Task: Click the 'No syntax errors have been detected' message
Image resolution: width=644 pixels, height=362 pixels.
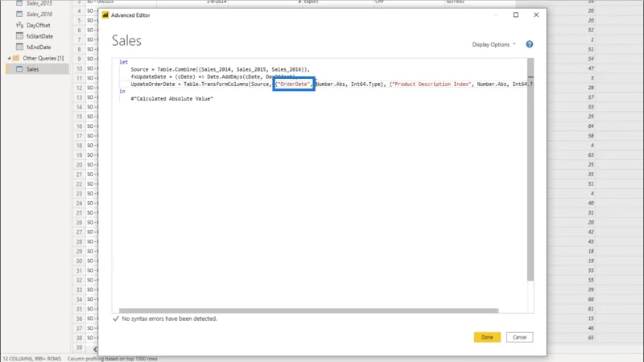Action: pos(169,319)
